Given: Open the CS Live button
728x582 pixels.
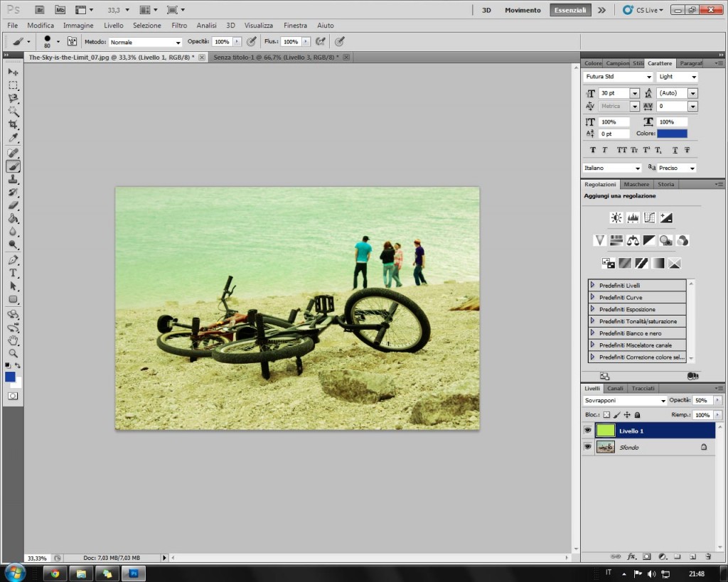Looking at the screenshot, I should click(x=642, y=10).
